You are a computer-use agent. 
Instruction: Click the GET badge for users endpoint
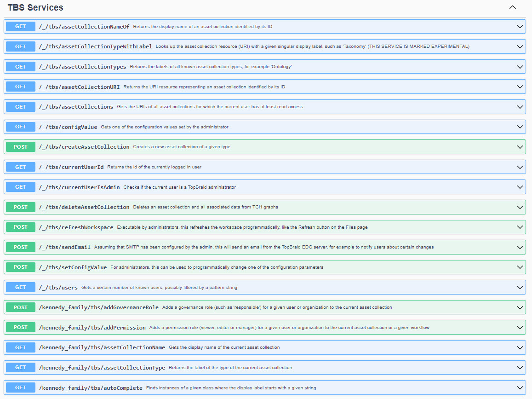[x=21, y=287]
